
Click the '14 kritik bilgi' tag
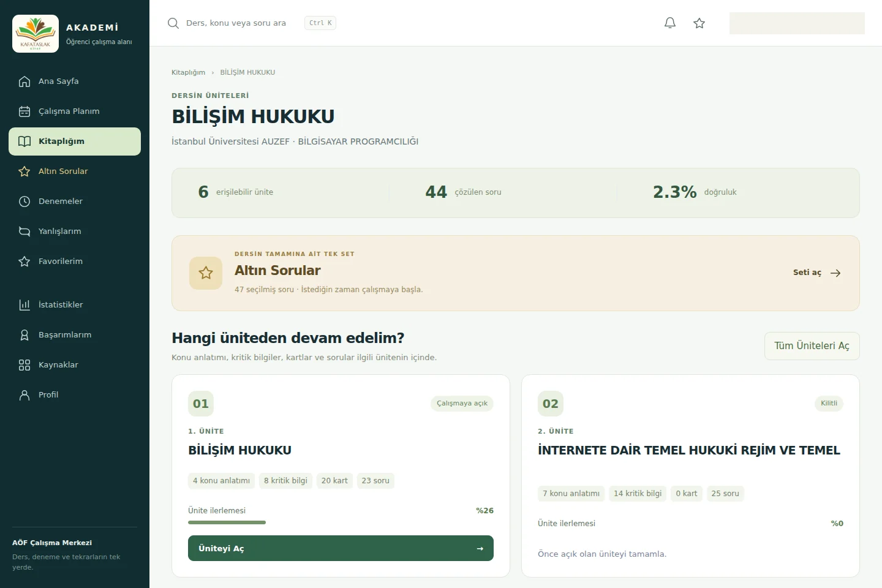point(638,494)
